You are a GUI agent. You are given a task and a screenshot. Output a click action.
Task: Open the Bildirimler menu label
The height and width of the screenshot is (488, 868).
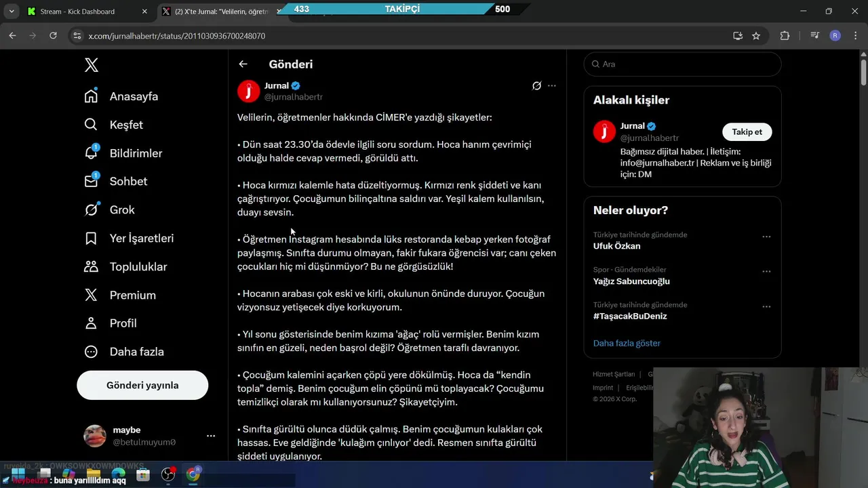click(136, 153)
